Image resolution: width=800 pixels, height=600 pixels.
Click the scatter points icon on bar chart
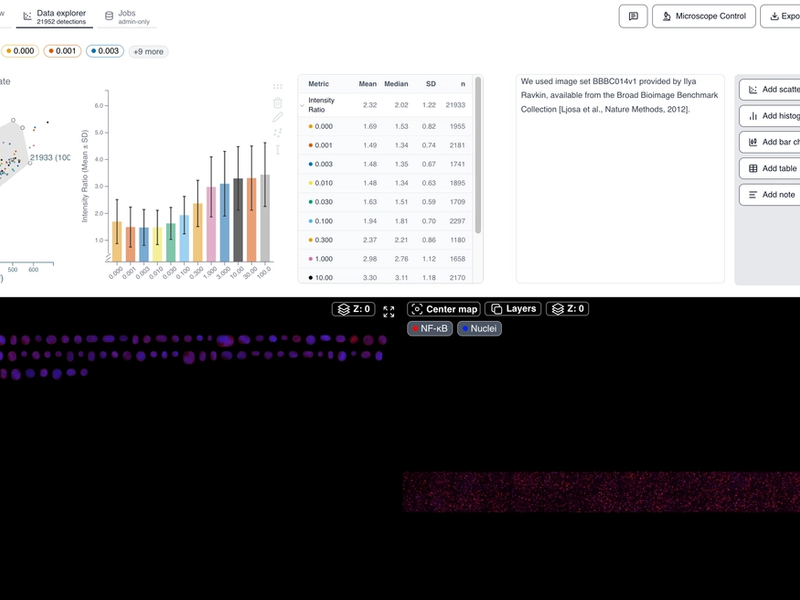tap(278, 133)
